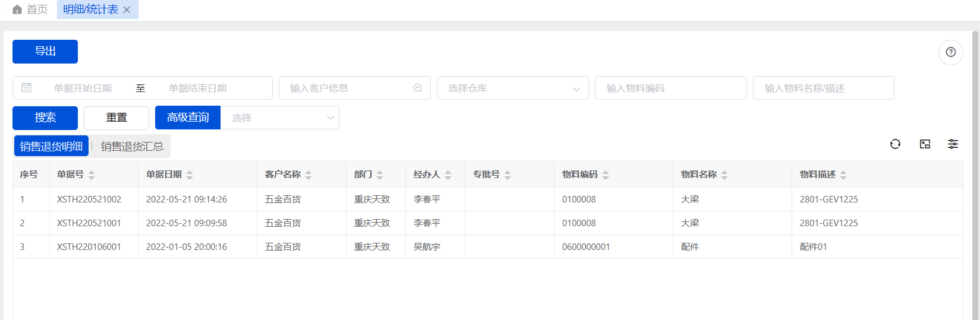Focus the 输入物料名称/描述 input
Viewport: 980px width, 320px height.
coord(824,88)
